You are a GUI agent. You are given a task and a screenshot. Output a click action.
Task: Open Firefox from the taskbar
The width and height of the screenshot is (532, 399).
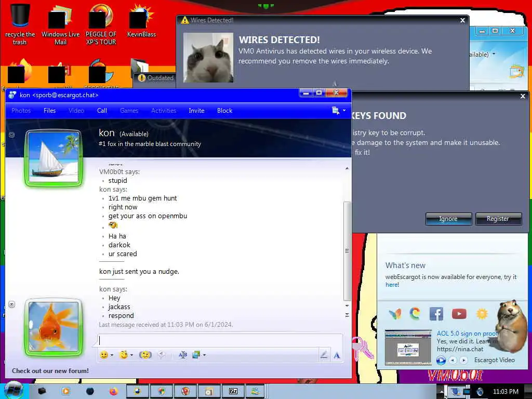tap(113, 392)
